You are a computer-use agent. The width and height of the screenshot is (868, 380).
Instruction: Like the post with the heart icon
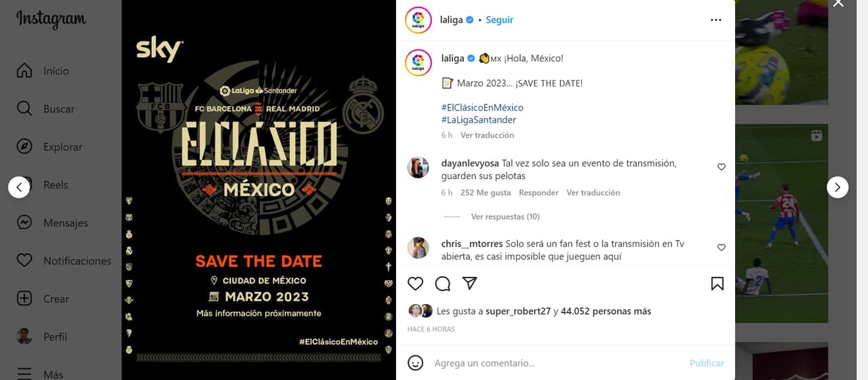click(416, 284)
